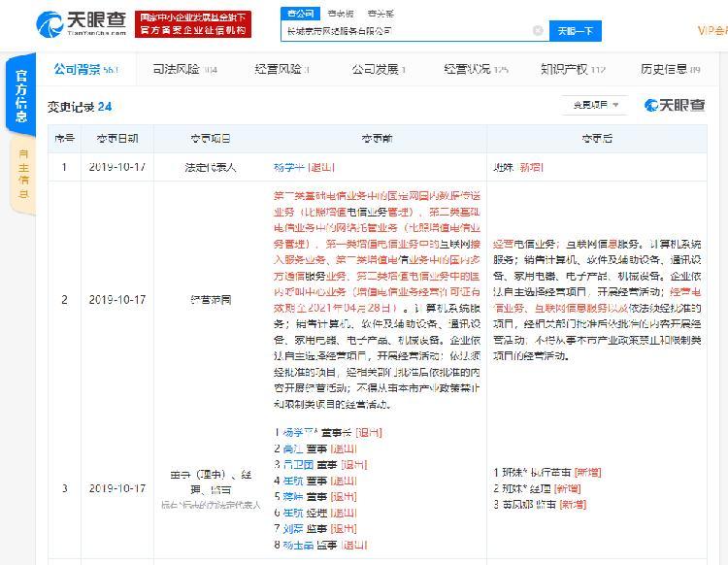
Task: Select the 查公司 search tab
Action: click(x=300, y=14)
